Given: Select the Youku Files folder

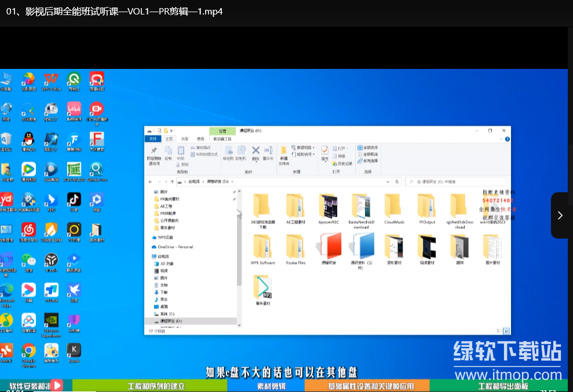Looking at the screenshot, I should pyautogui.click(x=295, y=250).
